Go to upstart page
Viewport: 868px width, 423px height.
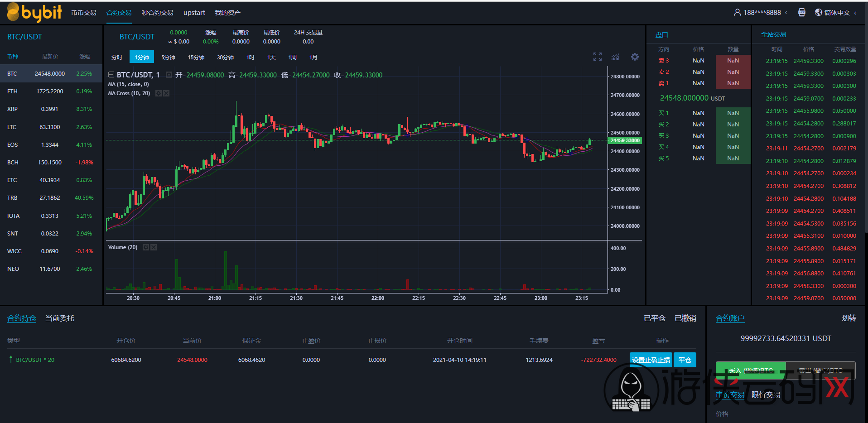(194, 13)
